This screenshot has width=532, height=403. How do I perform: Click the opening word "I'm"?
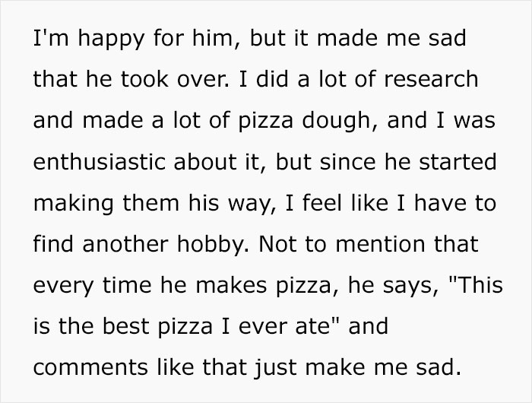[49, 38]
